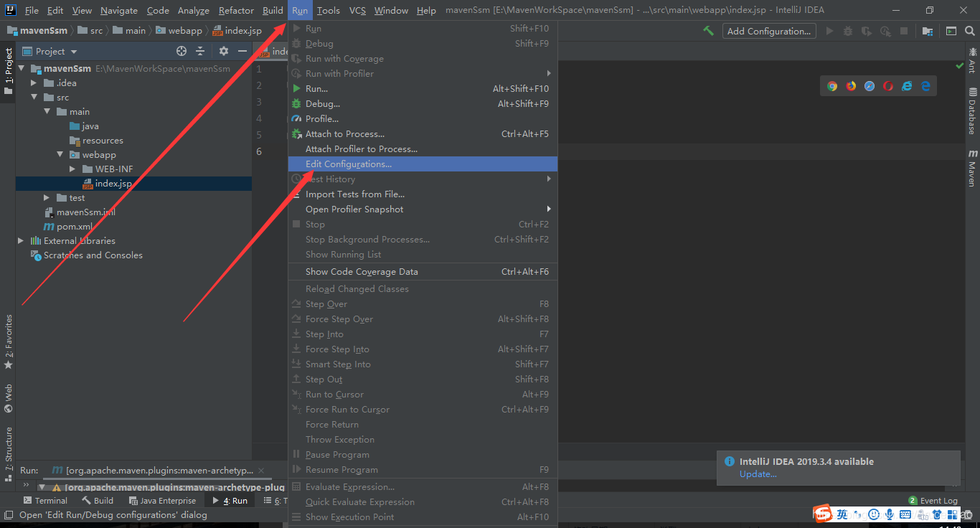Click the Update... link in notification

pyautogui.click(x=758, y=474)
